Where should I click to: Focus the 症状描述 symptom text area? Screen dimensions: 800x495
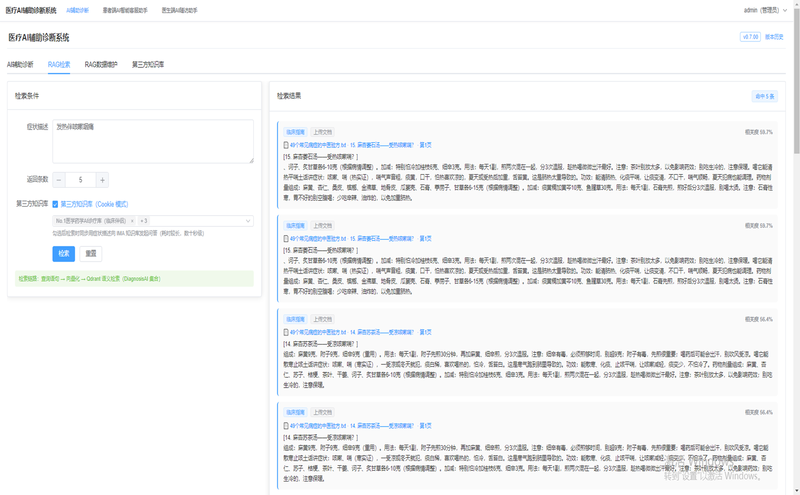(x=153, y=141)
